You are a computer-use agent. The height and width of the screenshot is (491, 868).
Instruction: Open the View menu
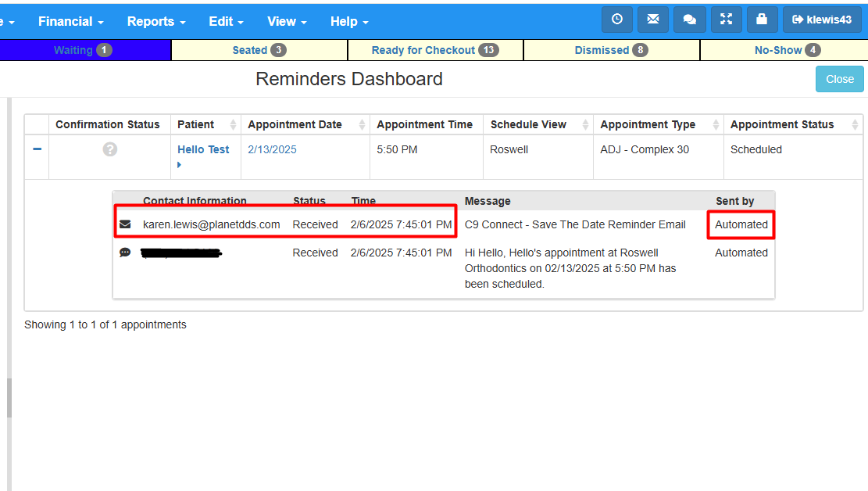point(286,21)
